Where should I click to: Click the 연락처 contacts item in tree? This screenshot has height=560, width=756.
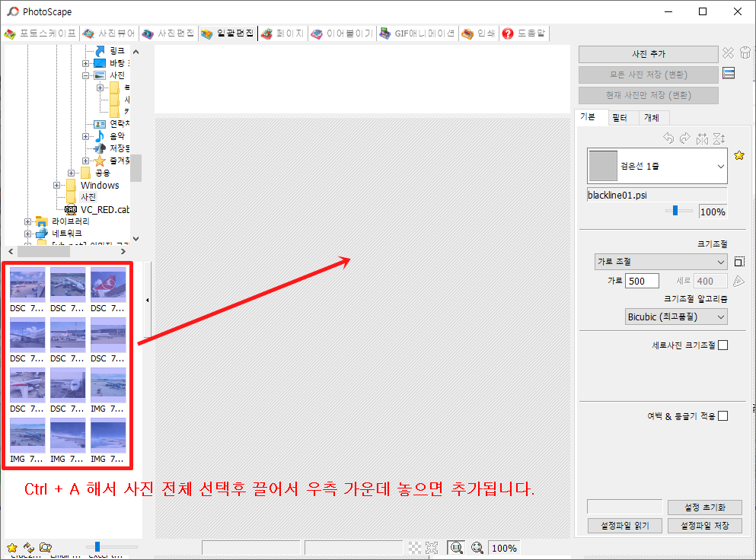[x=120, y=124]
